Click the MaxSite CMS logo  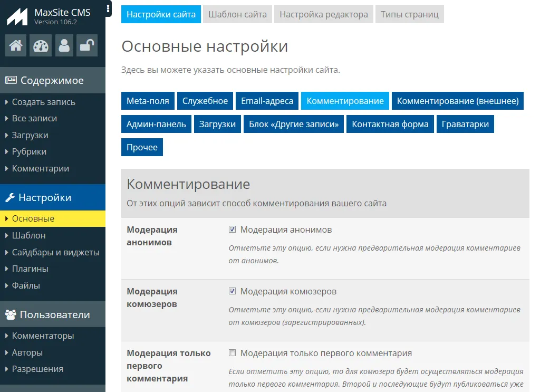point(17,17)
